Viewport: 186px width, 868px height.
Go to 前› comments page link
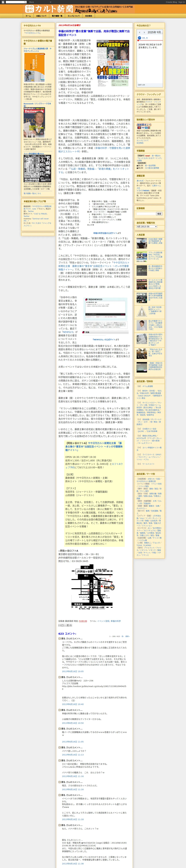click(123, 637)
